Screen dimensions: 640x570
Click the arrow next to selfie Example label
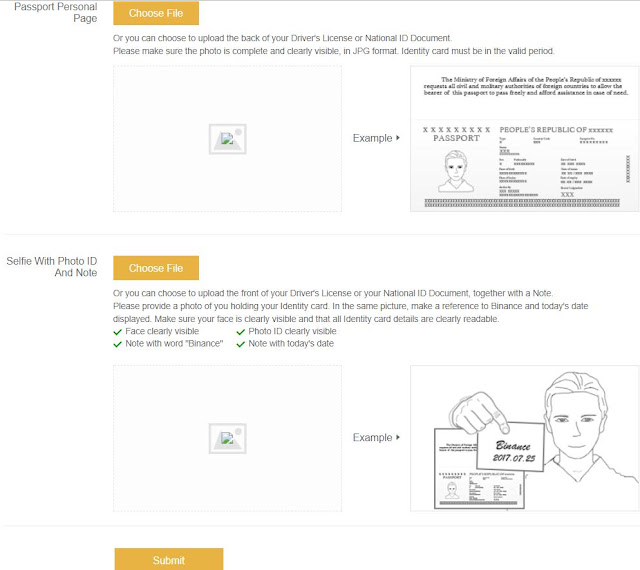pos(398,437)
